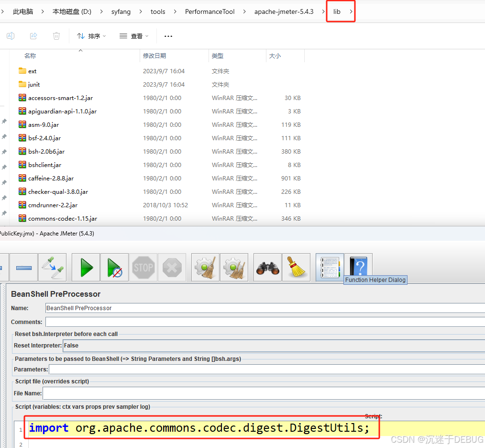
Task: Open the 排序 sort options dropdown
Action: point(91,35)
